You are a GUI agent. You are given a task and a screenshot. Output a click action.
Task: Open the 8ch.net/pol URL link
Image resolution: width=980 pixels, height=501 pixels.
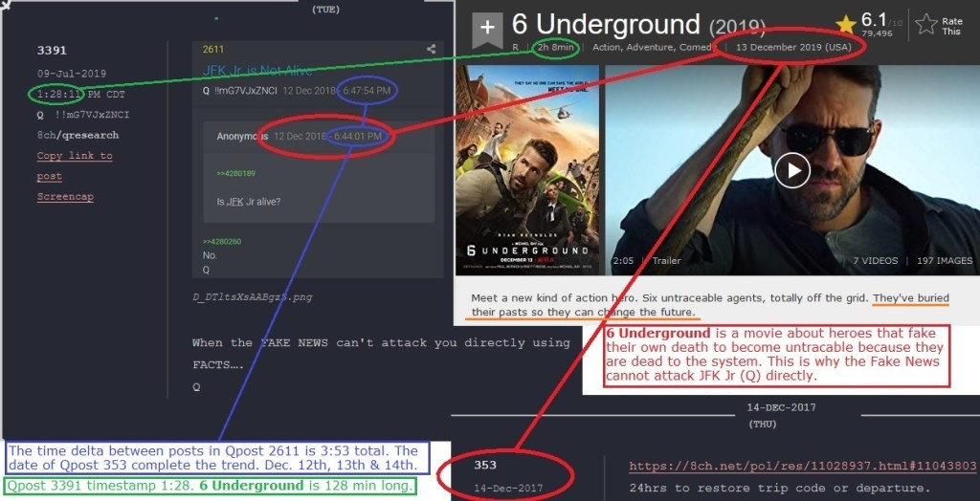pos(802,467)
